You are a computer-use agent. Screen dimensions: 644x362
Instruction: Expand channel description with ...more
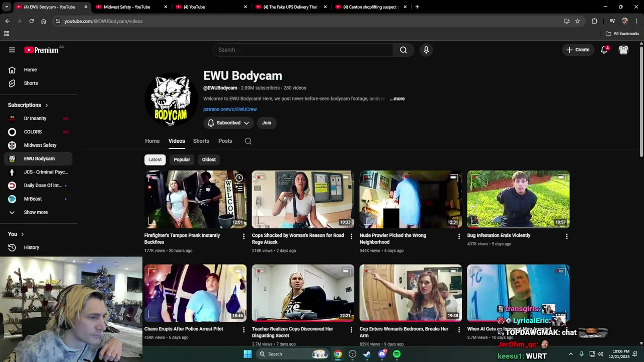click(397, 99)
